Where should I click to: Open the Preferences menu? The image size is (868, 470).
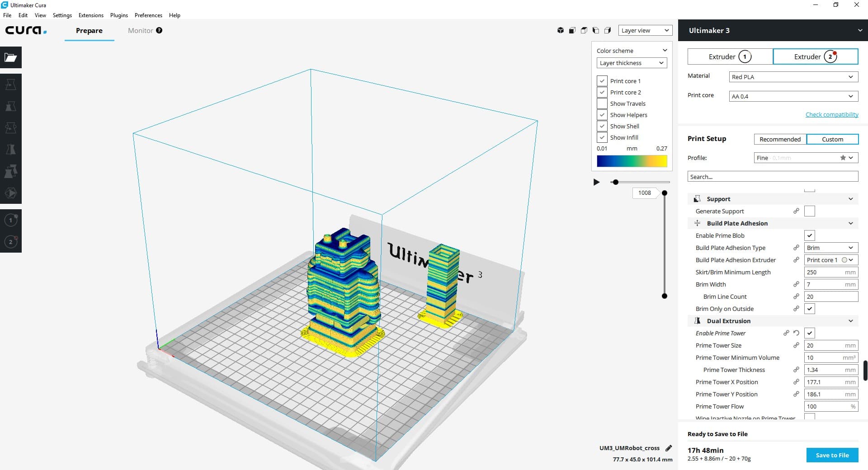(x=148, y=15)
